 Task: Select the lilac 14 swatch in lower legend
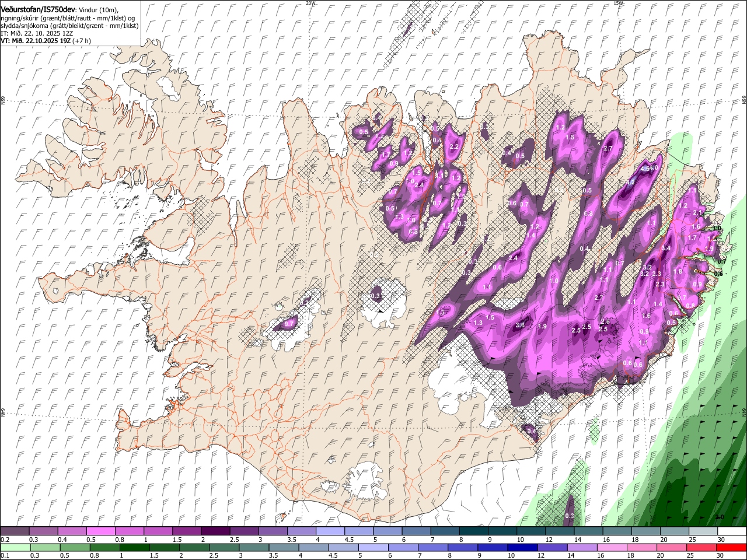tap(583, 548)
